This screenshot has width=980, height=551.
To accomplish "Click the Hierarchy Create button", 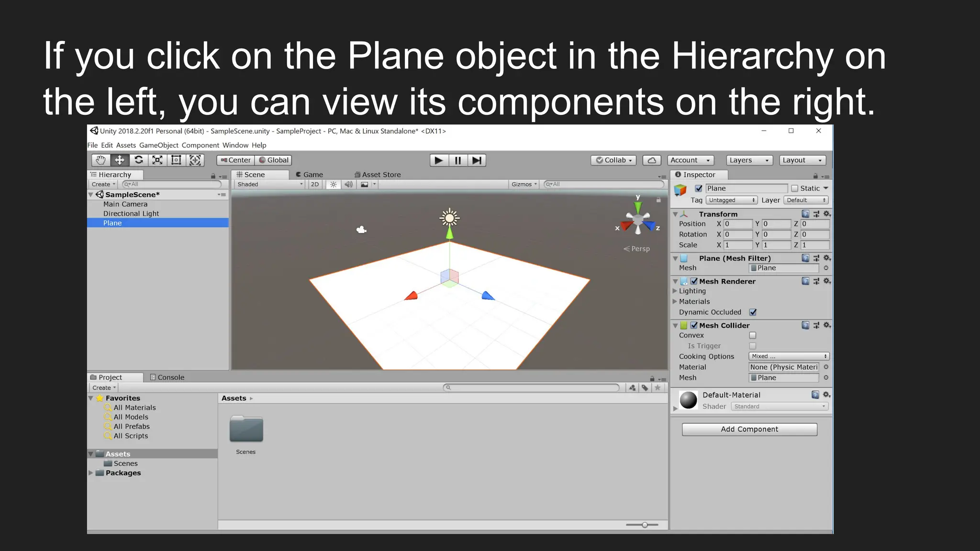I will 104,185.
